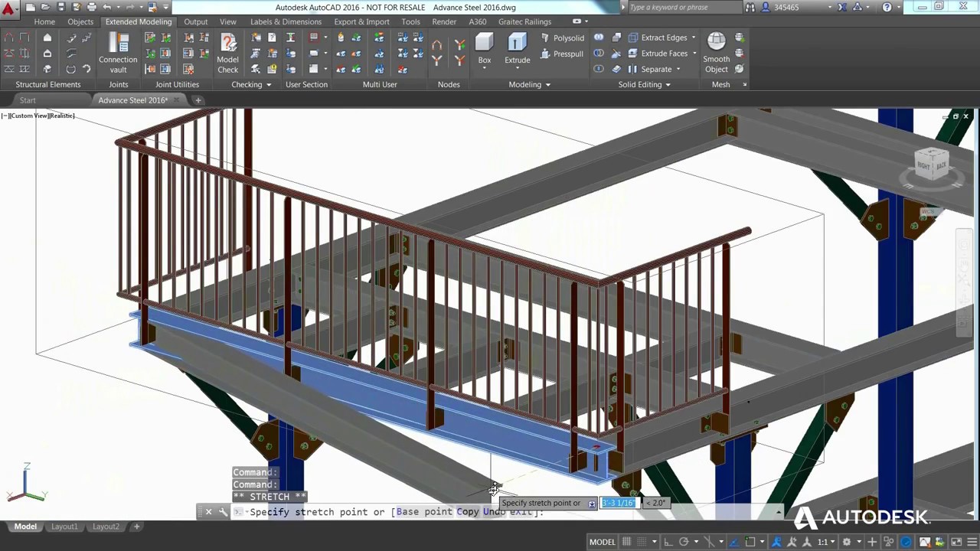Toggle hardware acceleration blue circle icon
The height and width of the screenshot is (551, 980).
(x=907, y=542)
